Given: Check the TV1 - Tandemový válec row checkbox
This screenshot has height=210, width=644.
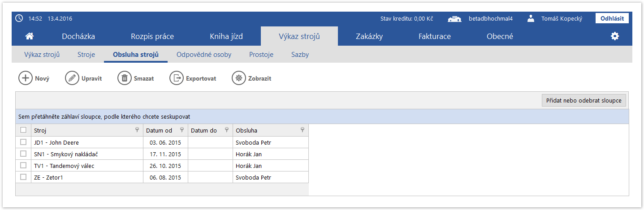Looking at the screenshot, I should 23,165.
